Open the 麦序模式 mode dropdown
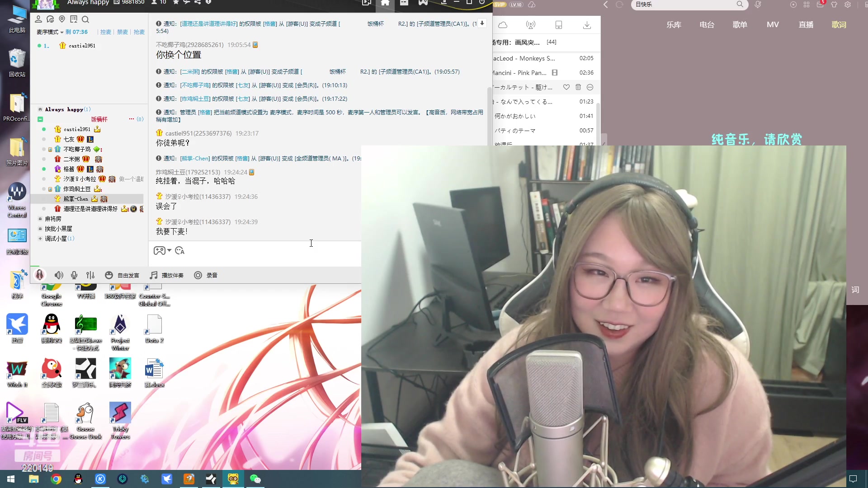This screenshot has height=488, width=868. 50,32
